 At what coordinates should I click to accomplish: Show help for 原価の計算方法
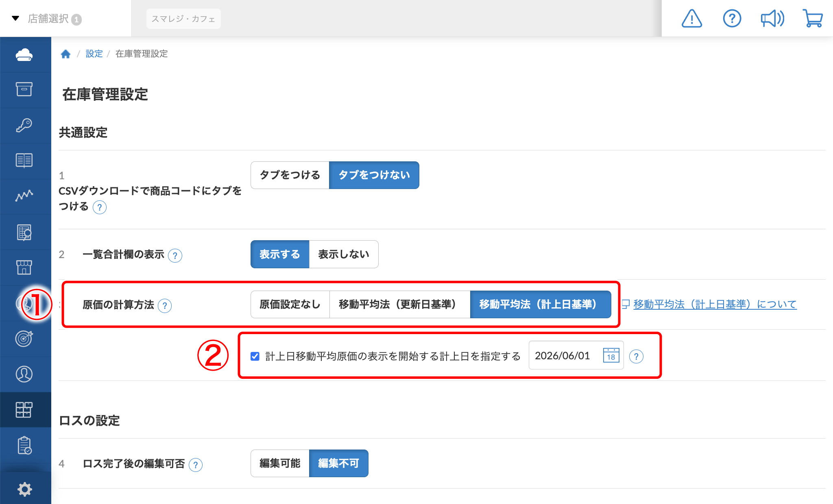pyautogui.click(x=165, y=306)
